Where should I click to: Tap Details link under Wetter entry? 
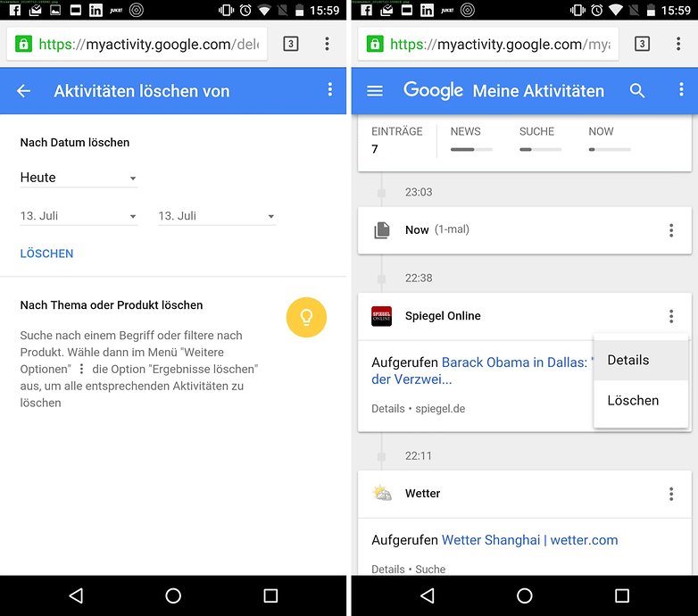387,569
